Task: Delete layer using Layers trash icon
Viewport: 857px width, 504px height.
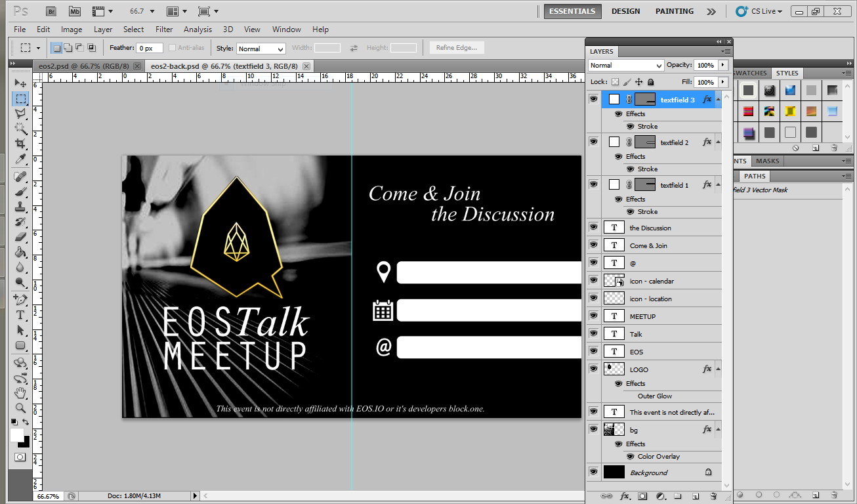Action: (x=713, y=496)
